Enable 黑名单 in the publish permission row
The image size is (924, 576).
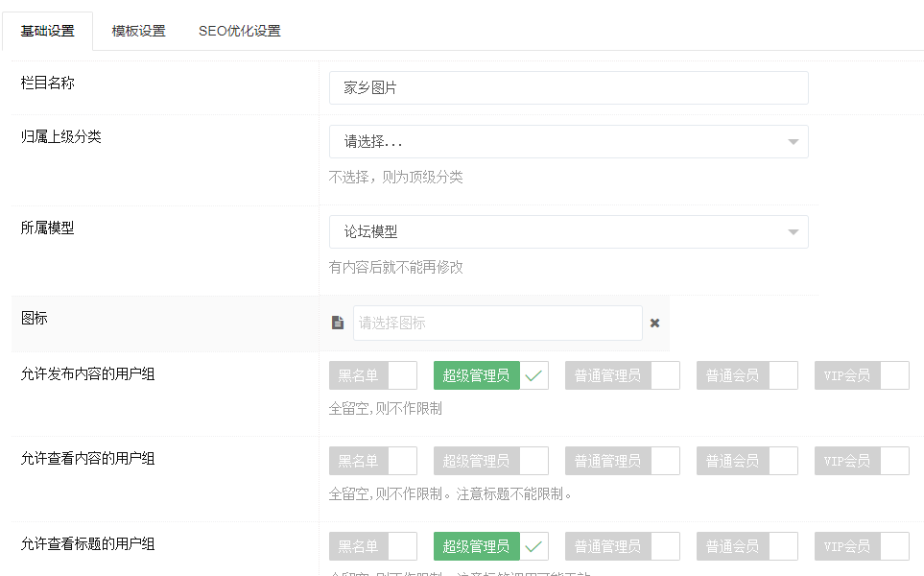(x=372, y=376)
